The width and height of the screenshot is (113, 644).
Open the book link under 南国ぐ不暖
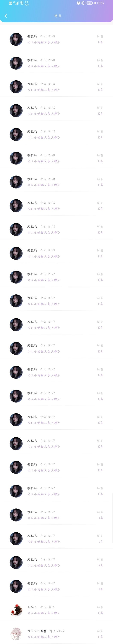click(x=44, y=637)
